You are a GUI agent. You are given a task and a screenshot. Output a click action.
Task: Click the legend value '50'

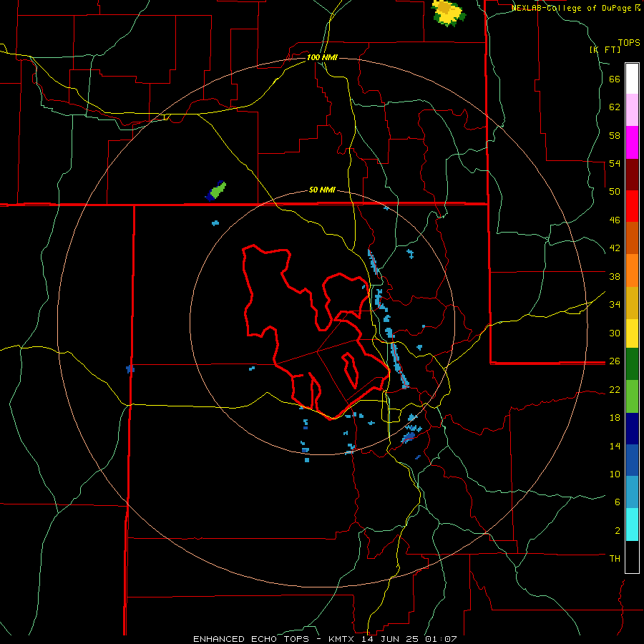click(615, 192)
